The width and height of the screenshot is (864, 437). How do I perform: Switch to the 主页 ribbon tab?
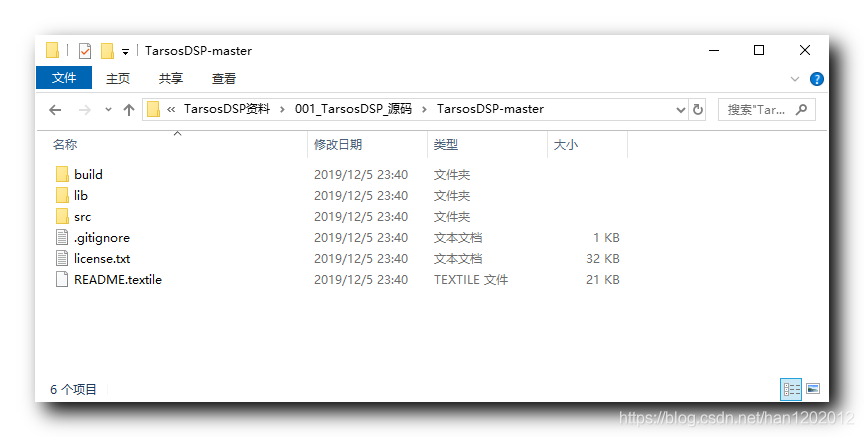[118, 79]
